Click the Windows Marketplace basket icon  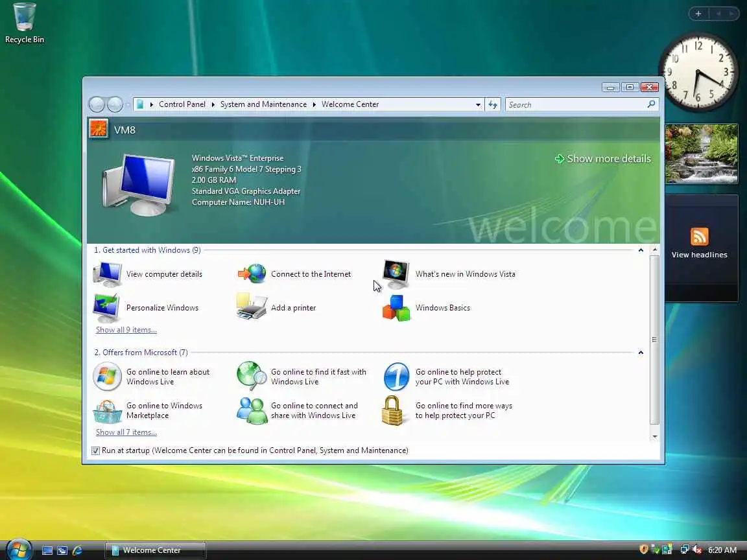click(107, 412)
